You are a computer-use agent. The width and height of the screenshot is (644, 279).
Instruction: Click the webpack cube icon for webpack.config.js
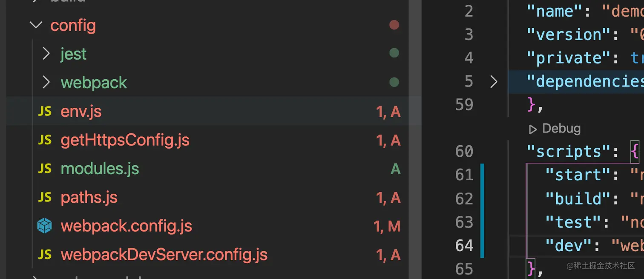pos(45,226)
